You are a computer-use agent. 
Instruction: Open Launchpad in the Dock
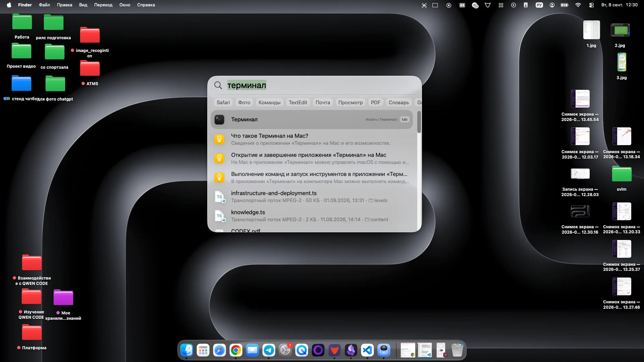point(203,350)
